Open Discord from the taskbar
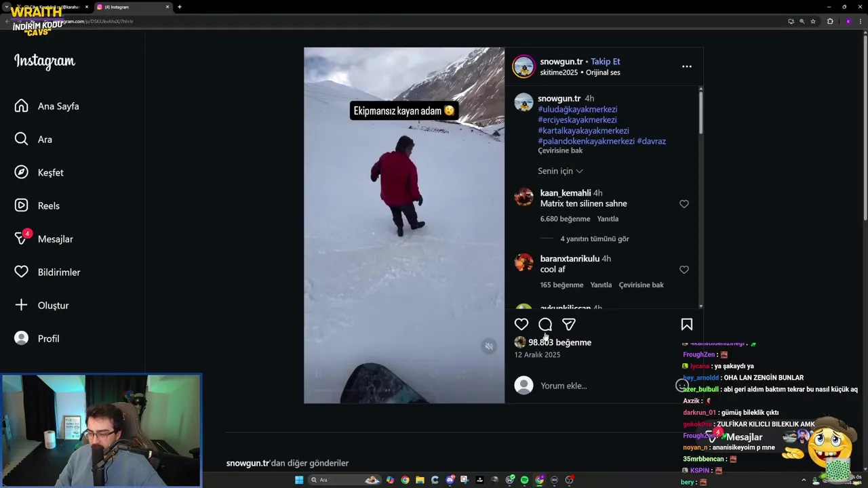The width and height of the screenshot is (868, 488). tap(450, 480)
